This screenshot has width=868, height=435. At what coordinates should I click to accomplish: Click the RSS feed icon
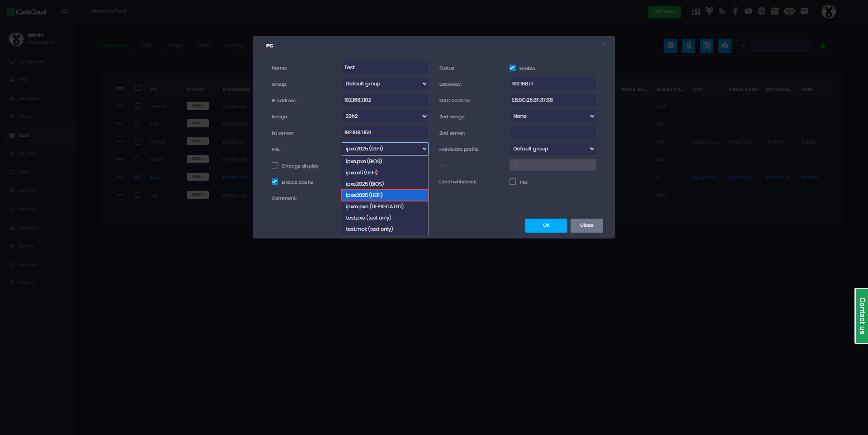(x=722, y=11)
